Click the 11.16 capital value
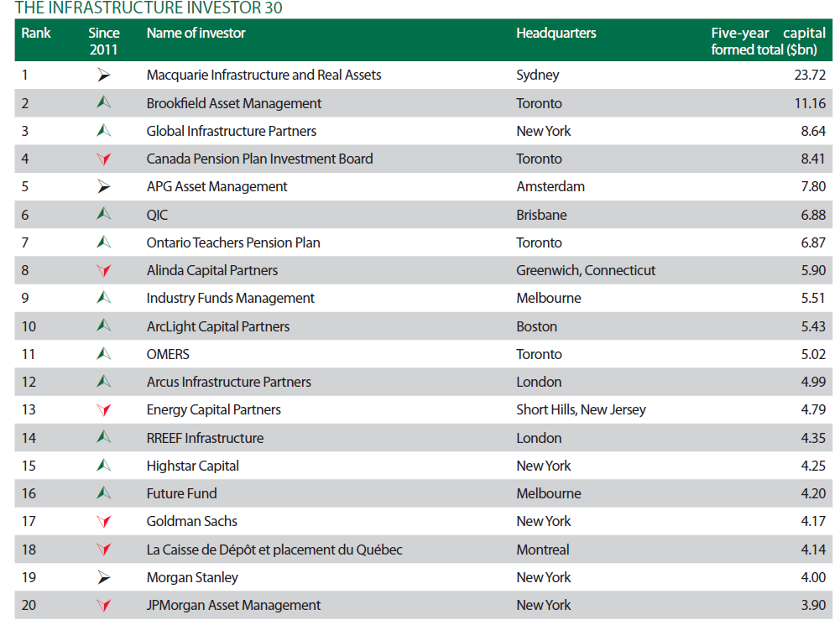The image size is (840, 620). pos(810,103)
